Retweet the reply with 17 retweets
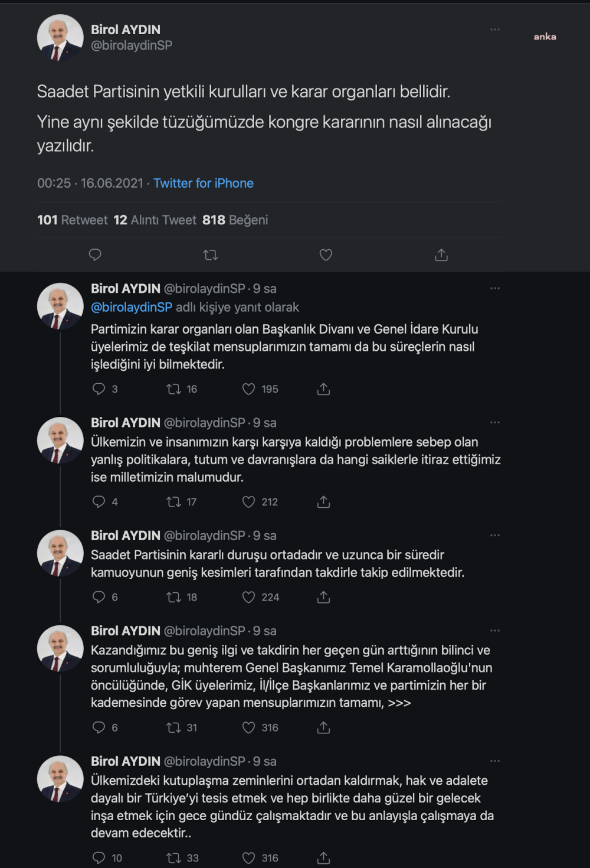The image size is (590, 868). pyautogui.click(x=173, y=502)
